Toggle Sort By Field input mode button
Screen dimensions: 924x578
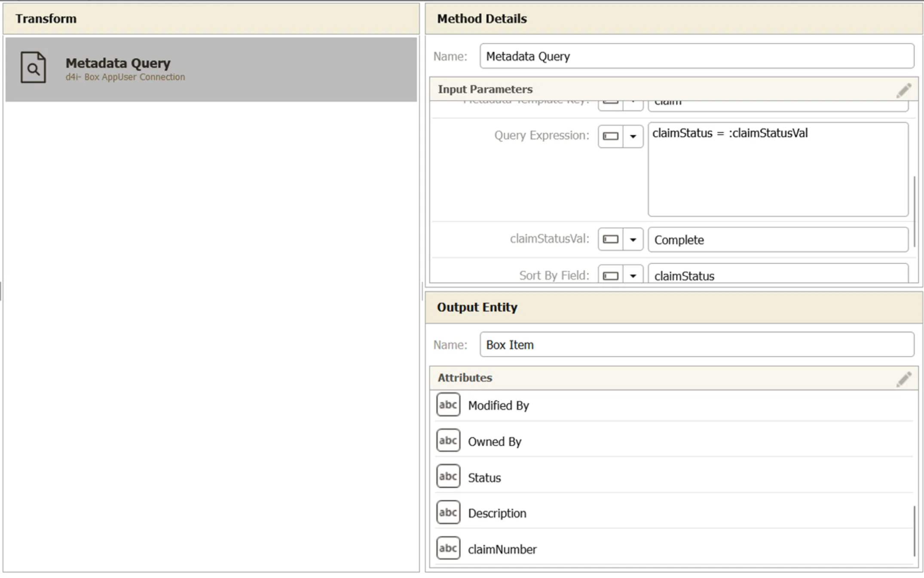[611, 275]
